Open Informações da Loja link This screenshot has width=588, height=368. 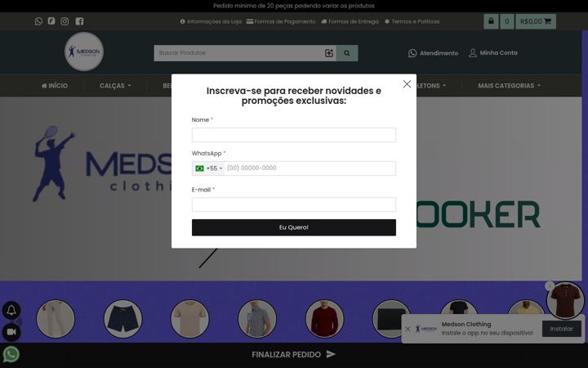[x=211, y=21]
